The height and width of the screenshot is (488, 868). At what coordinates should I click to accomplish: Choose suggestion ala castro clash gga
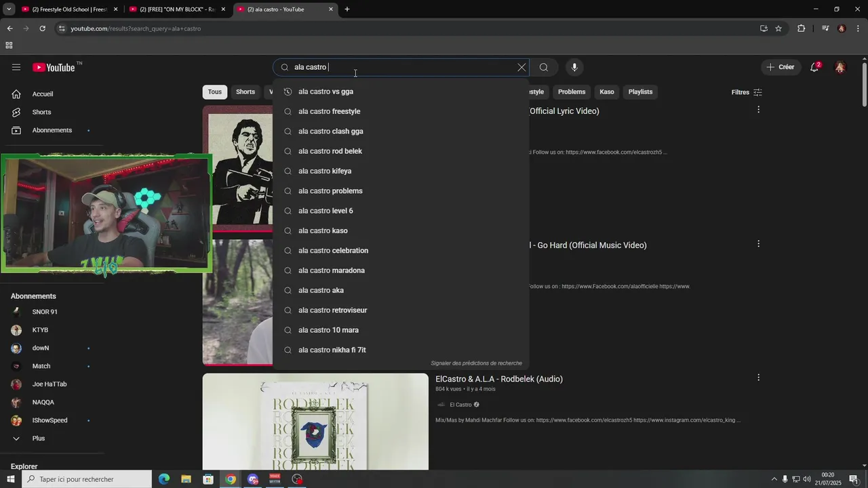(401, 131)
